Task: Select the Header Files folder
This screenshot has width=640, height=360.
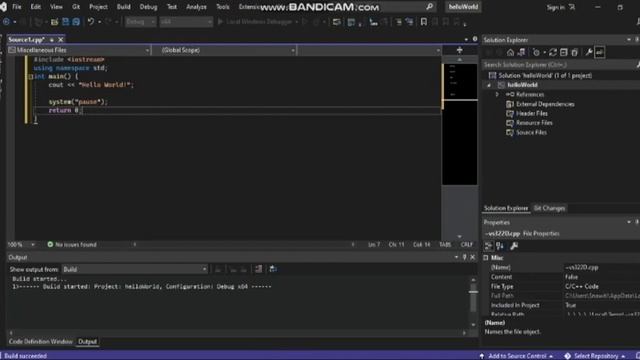Action: point(531,113)
